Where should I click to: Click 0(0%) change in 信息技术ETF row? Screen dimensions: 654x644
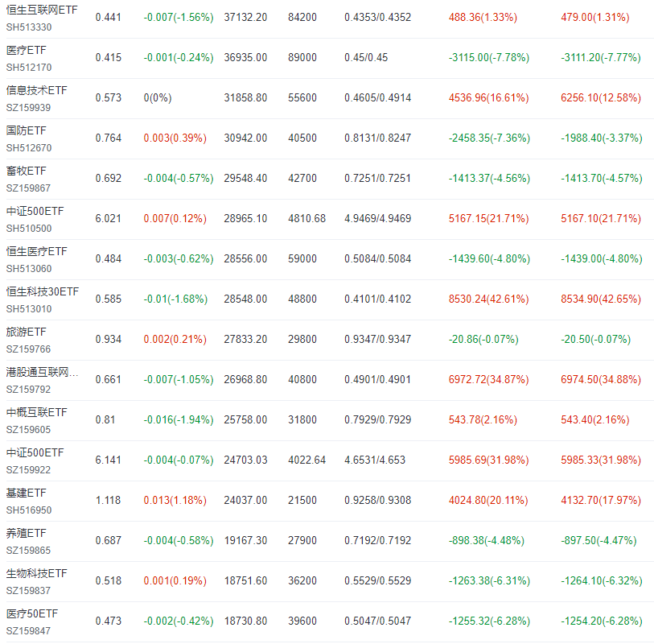[157, 98]
